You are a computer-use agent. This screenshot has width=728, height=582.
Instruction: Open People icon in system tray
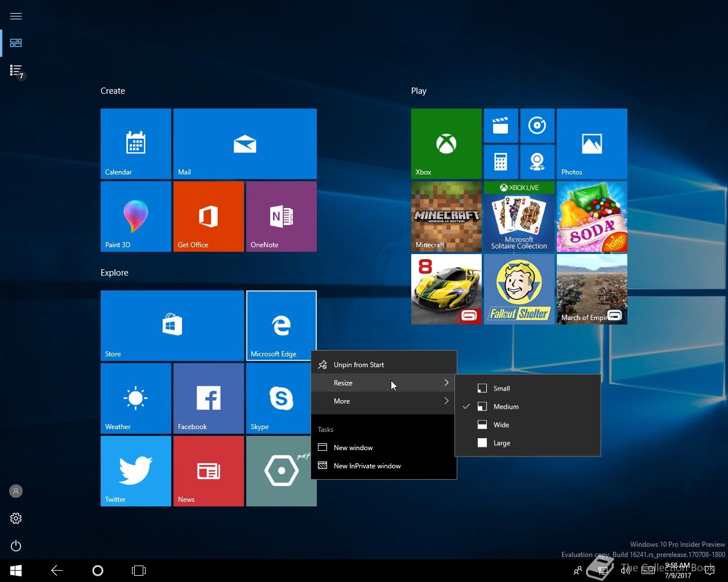pos(578,571)
